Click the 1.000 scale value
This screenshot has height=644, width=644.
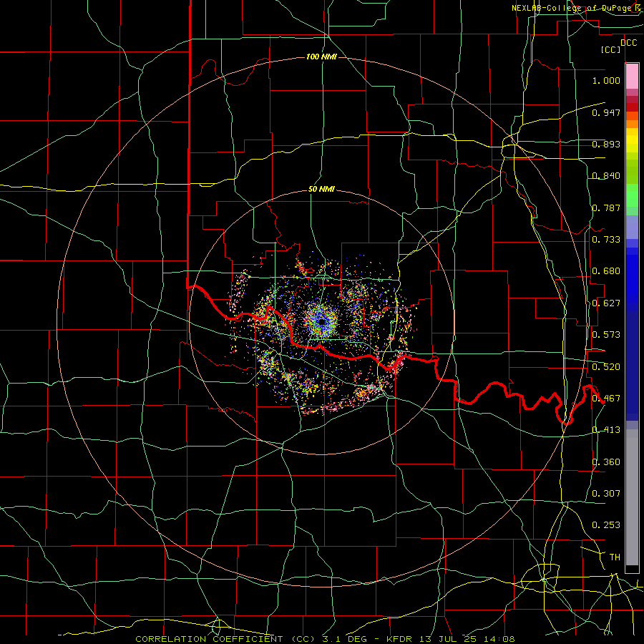(x=606, y=80)
